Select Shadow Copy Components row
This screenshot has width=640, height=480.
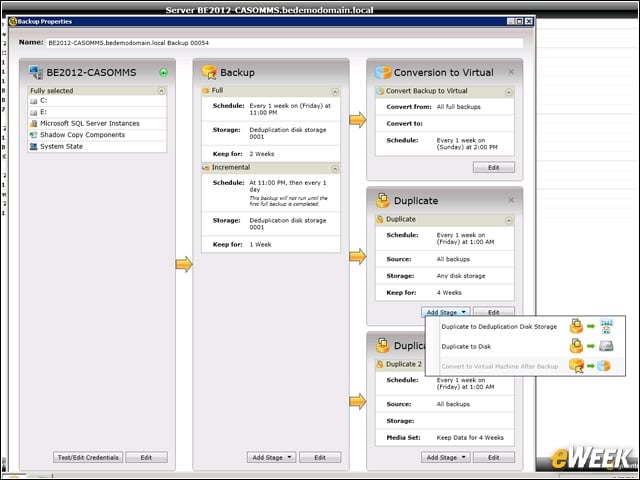[97, 135]
